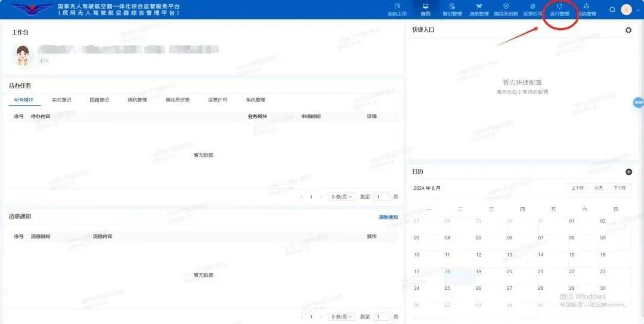The width and height of the screenshot is (644, 324).
Task: Click the user avatar in the top right
Action: point(626,10)
